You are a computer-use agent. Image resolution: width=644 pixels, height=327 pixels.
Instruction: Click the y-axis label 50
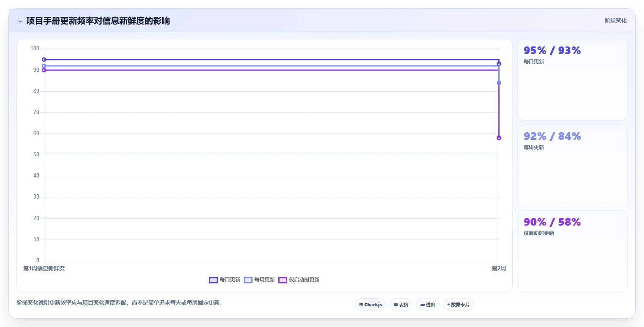pyautogui.click(x=36, y=155)
